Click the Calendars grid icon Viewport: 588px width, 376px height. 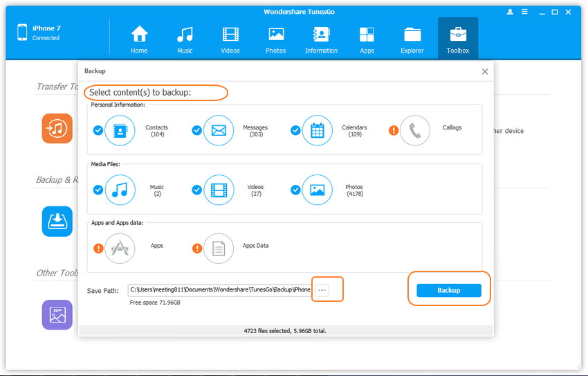point(317,130)
